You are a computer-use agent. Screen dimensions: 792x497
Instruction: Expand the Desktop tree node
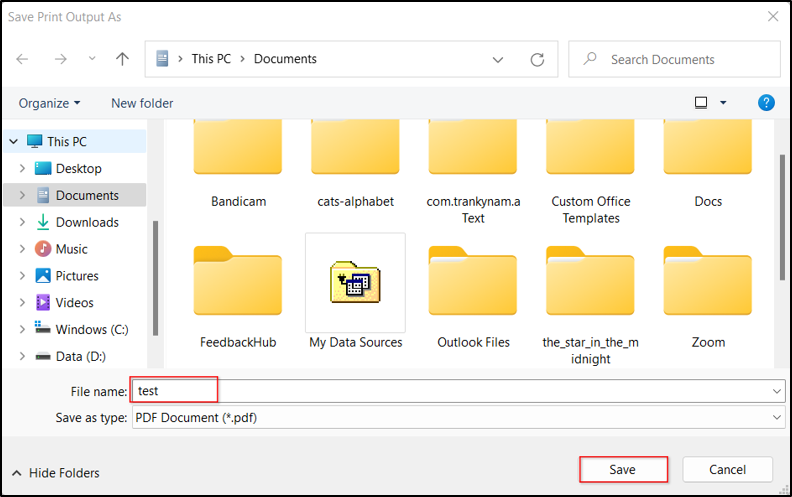pyautogui.click(x=22, y=168)
